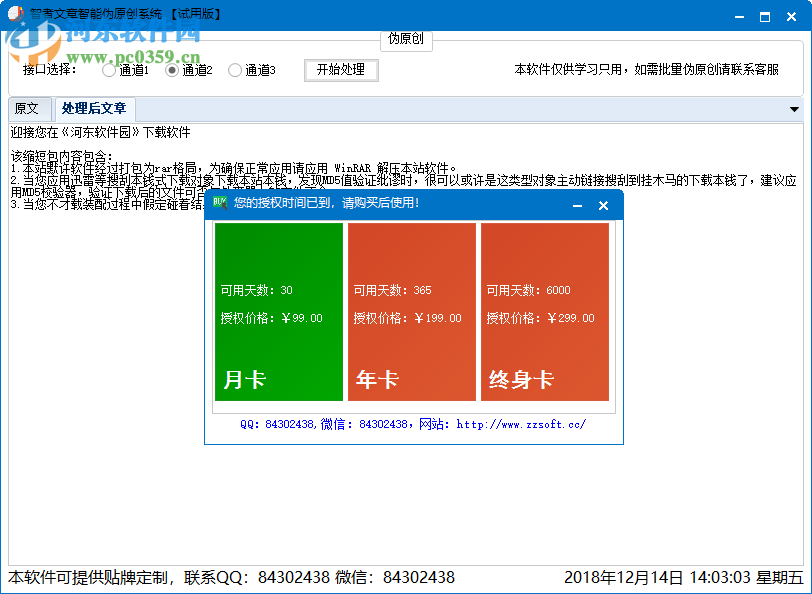
Task: Click inside the processed article text area
Action: [x=405, y=343]
